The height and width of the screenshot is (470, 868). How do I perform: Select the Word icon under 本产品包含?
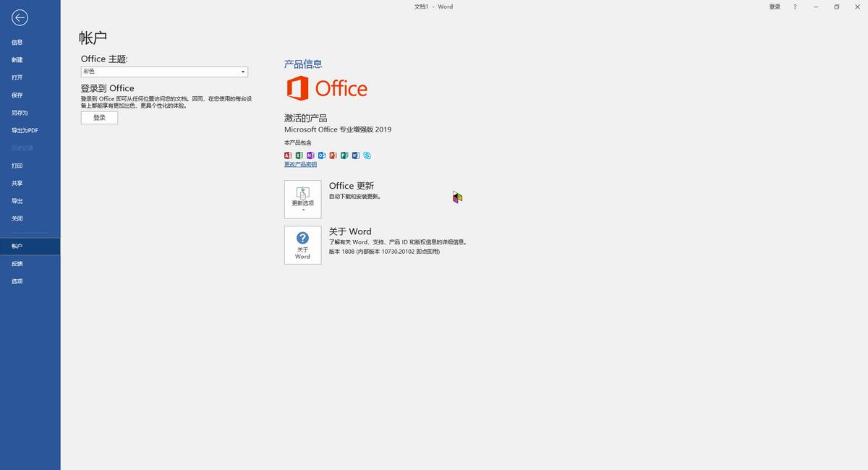click(x=354, y=155)
